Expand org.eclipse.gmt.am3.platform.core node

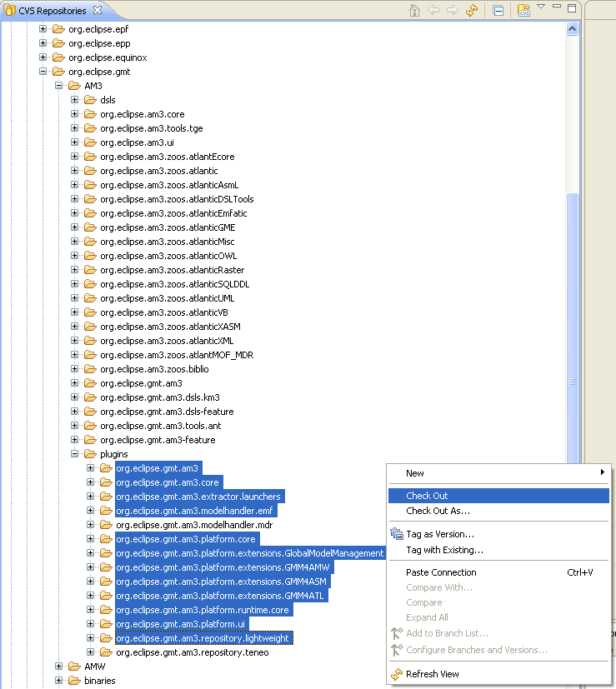(x=91, y=539)
